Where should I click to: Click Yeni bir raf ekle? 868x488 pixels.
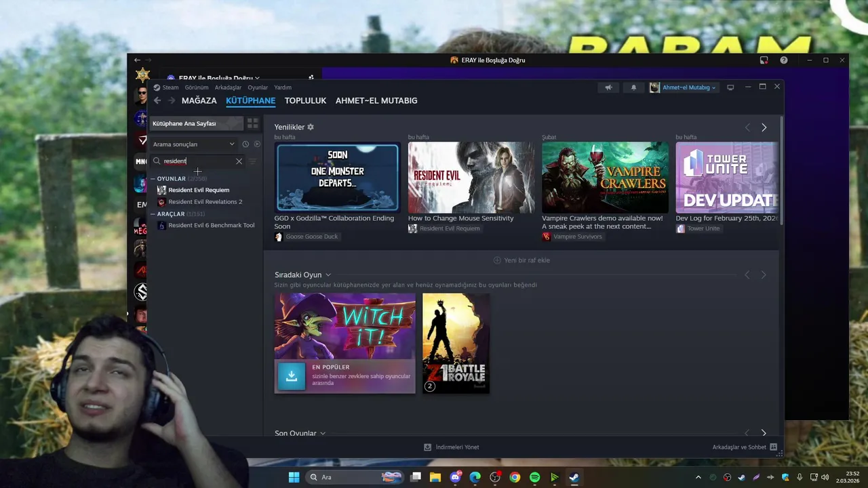point(521,260)
